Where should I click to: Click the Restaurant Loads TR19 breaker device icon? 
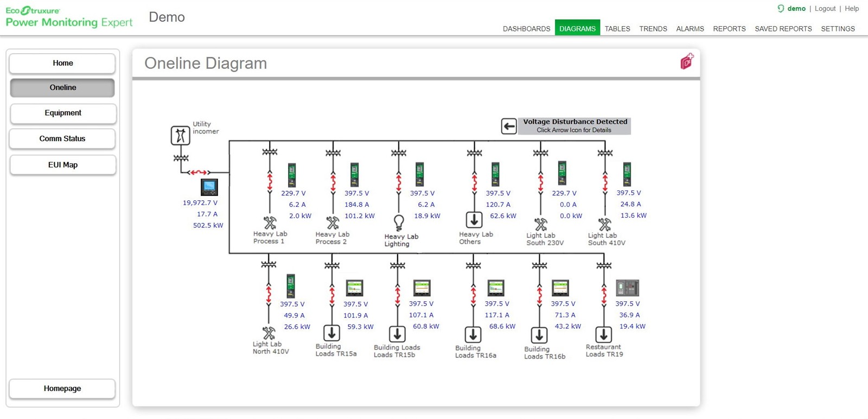(627, 288)
